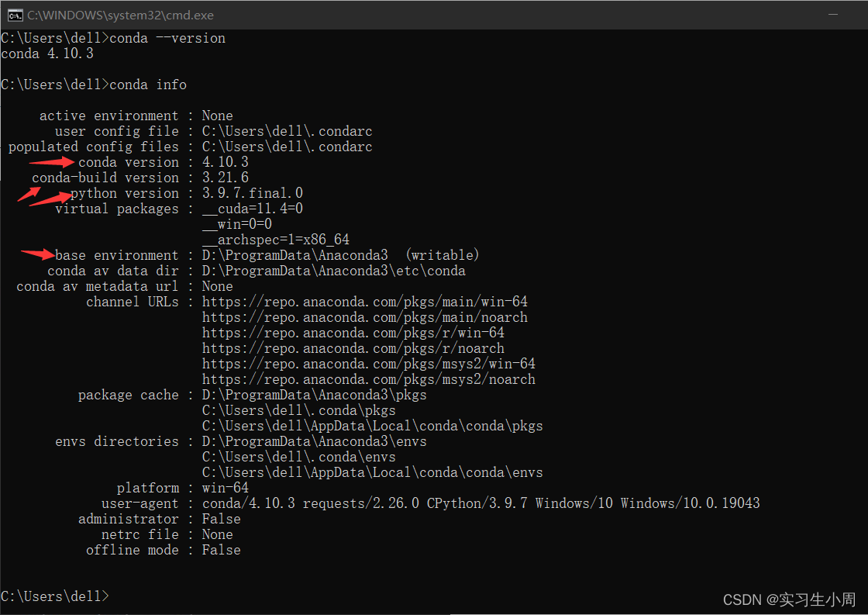Click the "conda info" command text

coord(148,85)
